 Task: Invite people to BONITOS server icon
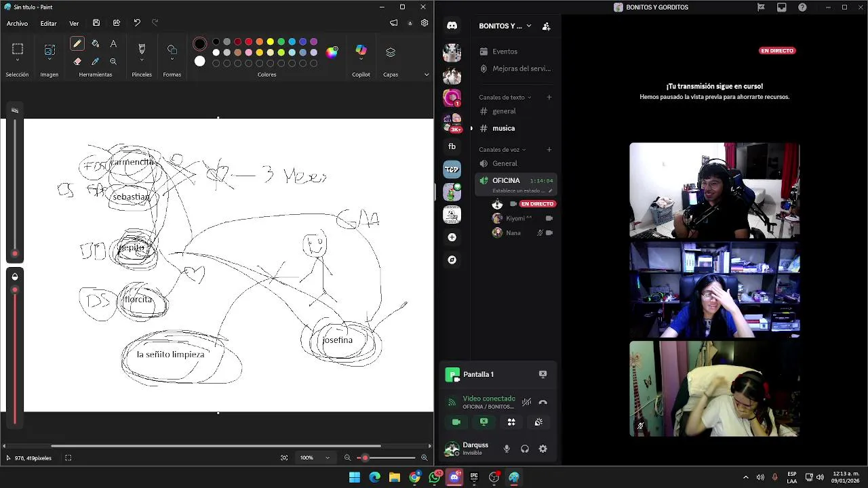546,26
